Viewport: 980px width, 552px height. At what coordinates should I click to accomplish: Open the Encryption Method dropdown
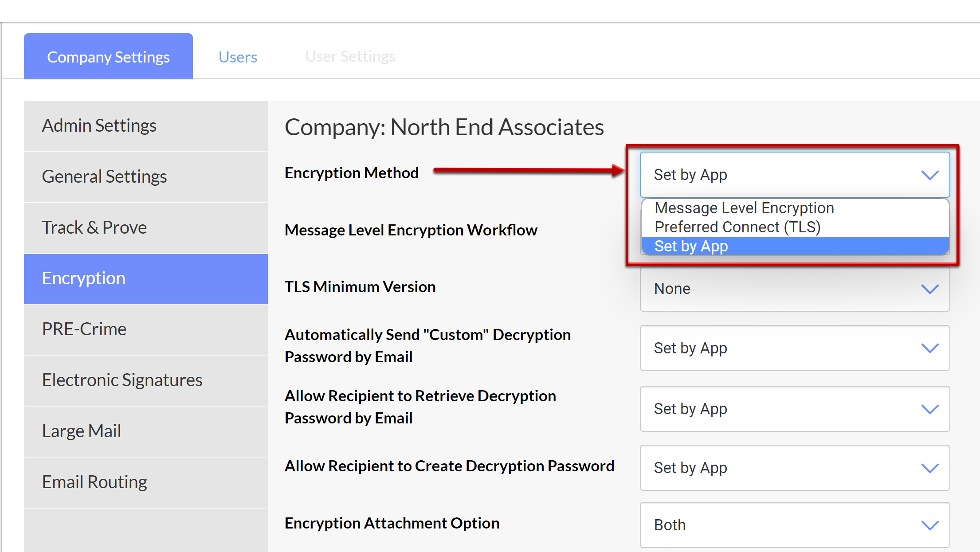[794, 174]
